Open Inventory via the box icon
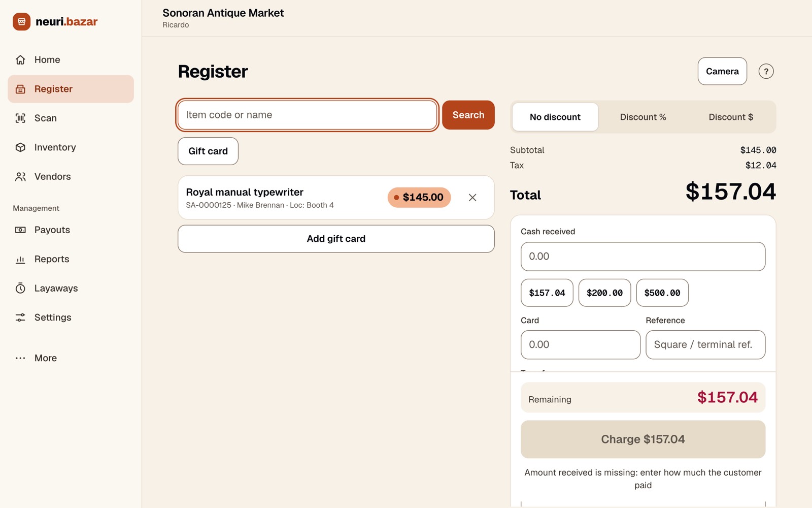 (x=20, y=147)
